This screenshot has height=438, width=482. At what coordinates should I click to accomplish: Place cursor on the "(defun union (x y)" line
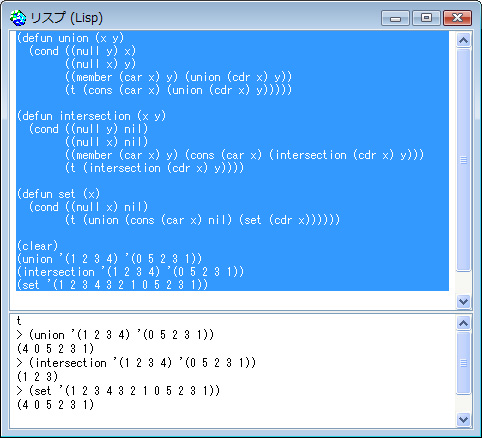click(x=70, y=38)
